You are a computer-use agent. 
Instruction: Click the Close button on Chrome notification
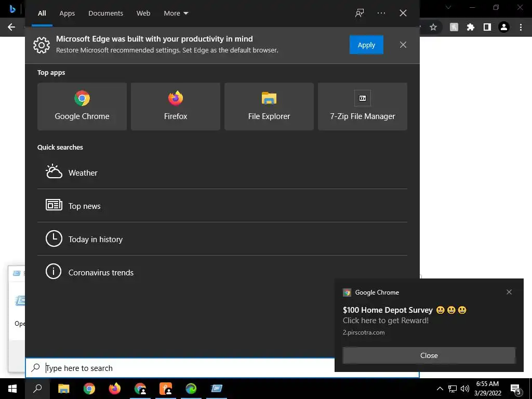click(x=429, y=355)
